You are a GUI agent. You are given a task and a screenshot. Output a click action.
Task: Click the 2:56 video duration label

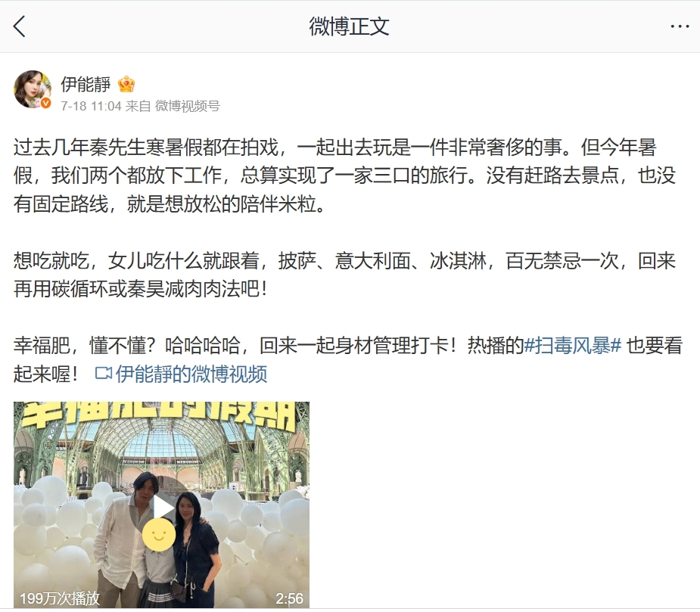pos(289,598)
